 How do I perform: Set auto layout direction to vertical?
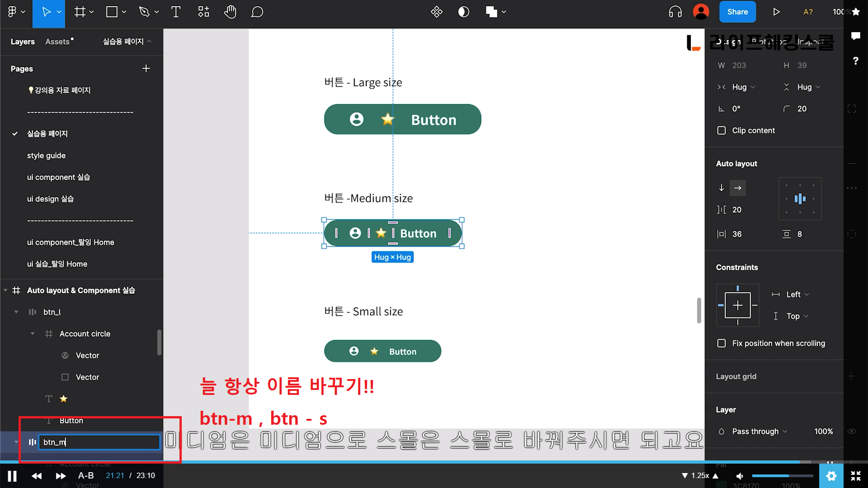[722, 188]
